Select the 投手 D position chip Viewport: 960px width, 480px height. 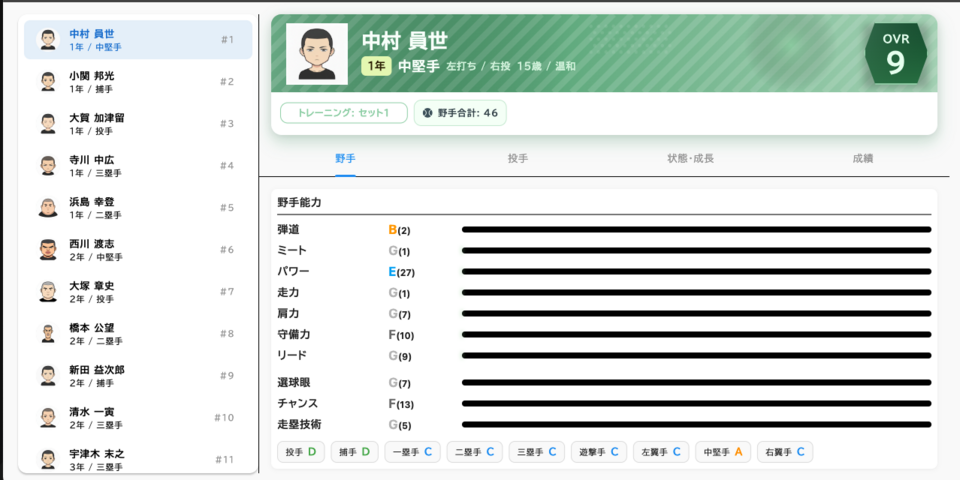300,452
